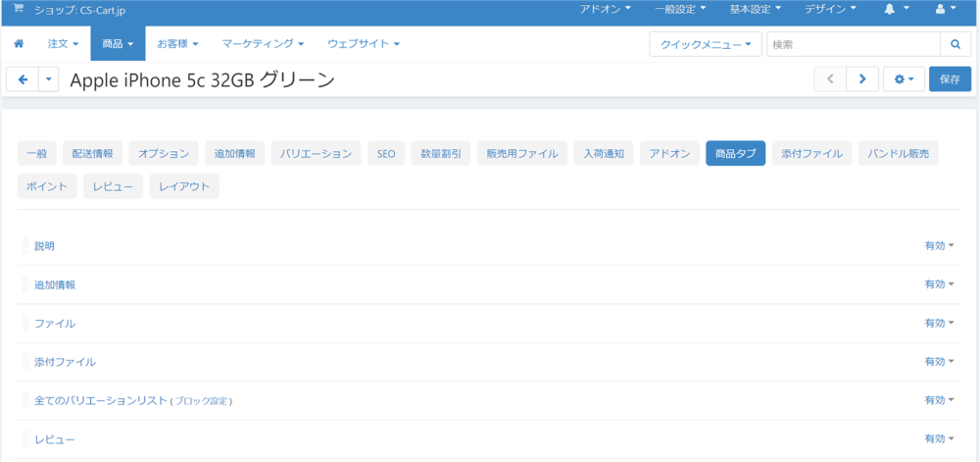This screenshot has height=462, width=980.
Task: Switch to the SEO tab
Action: pos(386,153)
